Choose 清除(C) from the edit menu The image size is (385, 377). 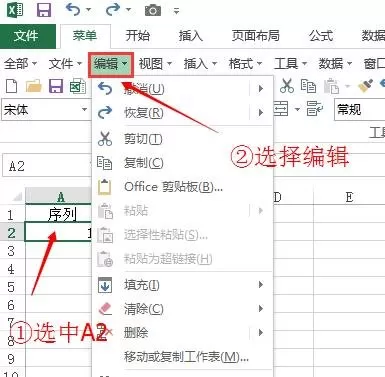(x=183, y=309)
